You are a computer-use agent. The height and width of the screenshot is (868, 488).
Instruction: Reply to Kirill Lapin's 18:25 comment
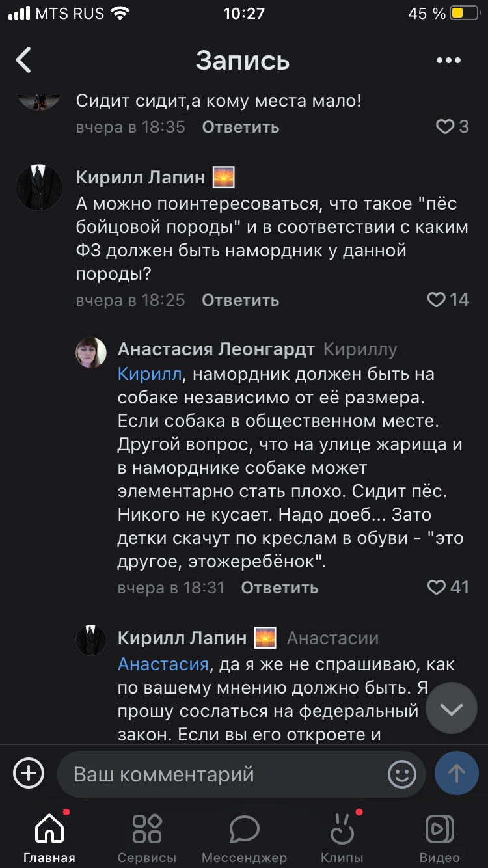(x=240, y=300)
